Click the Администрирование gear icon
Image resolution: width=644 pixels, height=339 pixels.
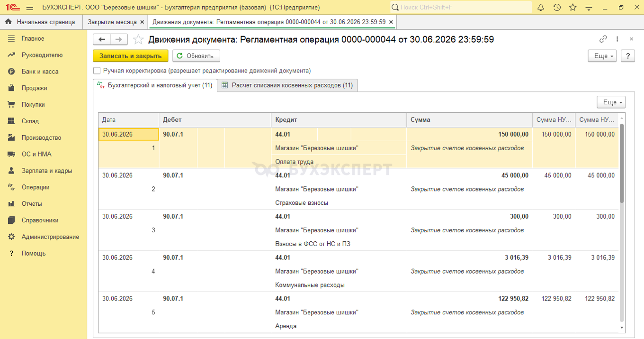[11, 237]
